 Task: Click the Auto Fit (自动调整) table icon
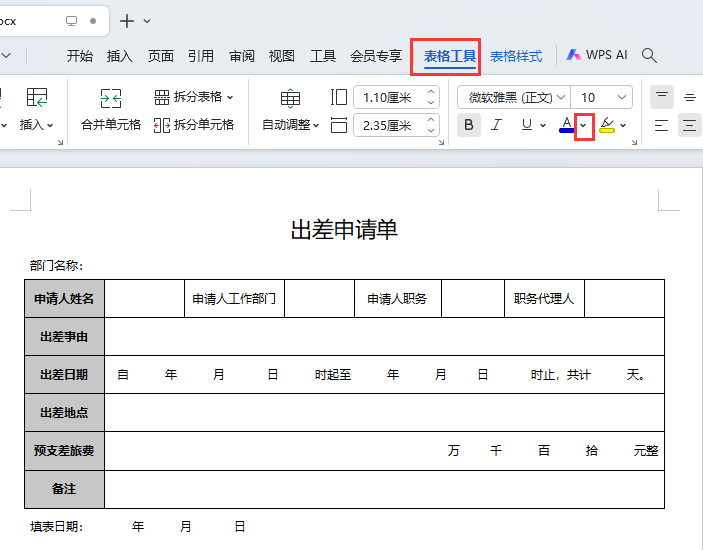(x=290, y=98)
